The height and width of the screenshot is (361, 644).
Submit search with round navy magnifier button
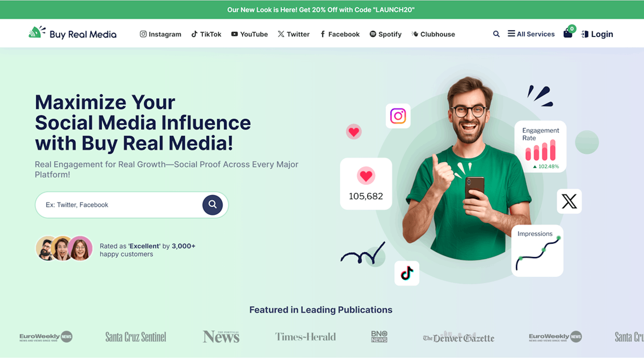pyautogui.click(x=213, y=205)
